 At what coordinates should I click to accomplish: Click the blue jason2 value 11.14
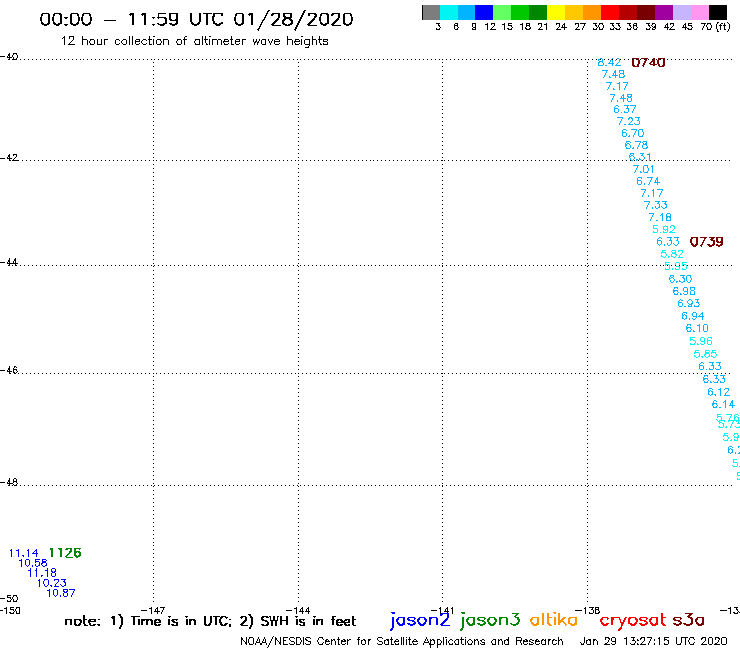24,553
